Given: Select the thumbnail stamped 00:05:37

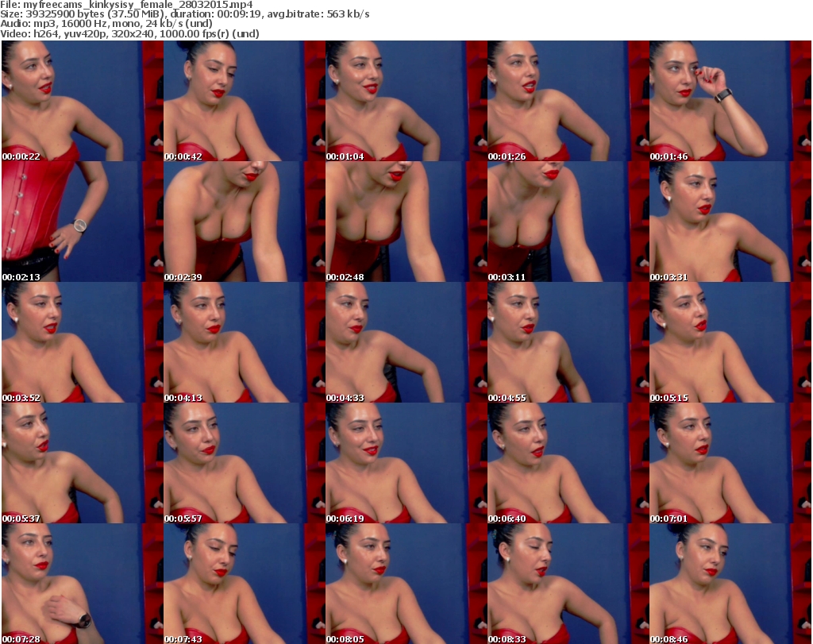Looking at the screenshot, I should click(x=83, y=463).
